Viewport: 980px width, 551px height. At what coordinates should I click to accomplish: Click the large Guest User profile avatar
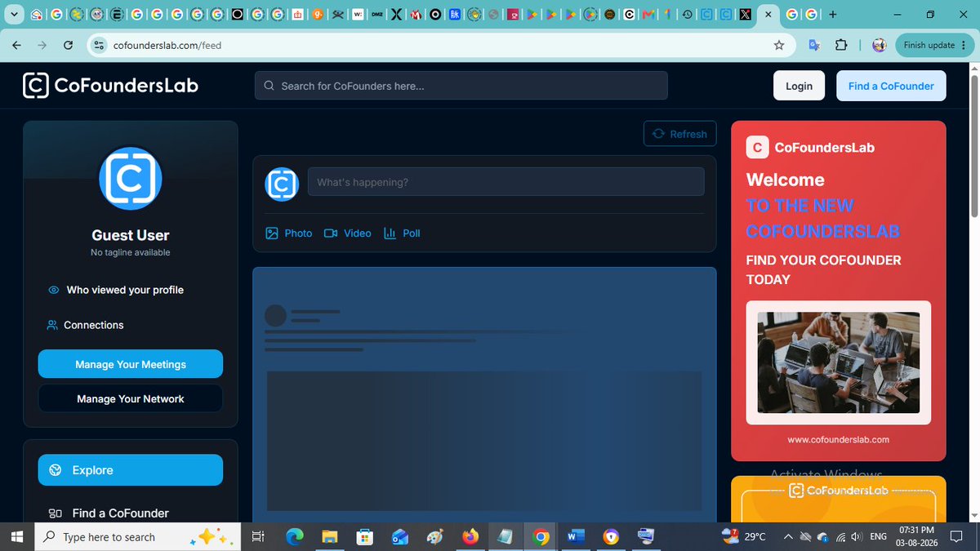pos(131,179)
